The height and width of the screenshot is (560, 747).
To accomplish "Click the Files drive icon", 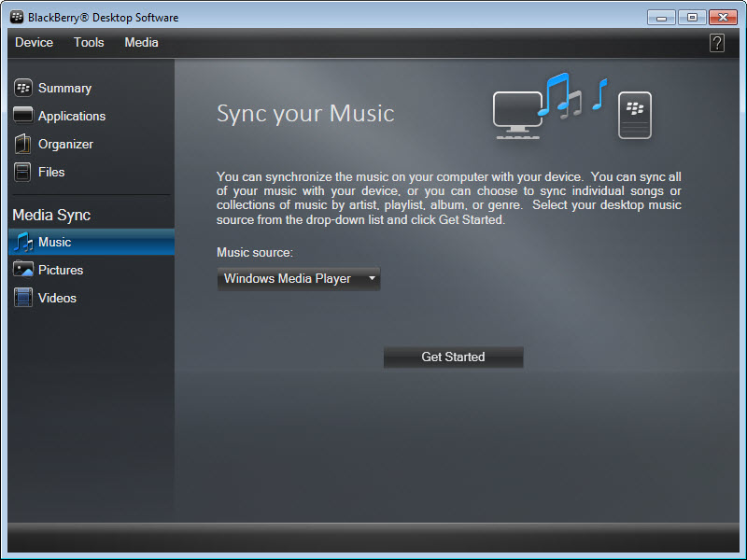I will point(22,172).
